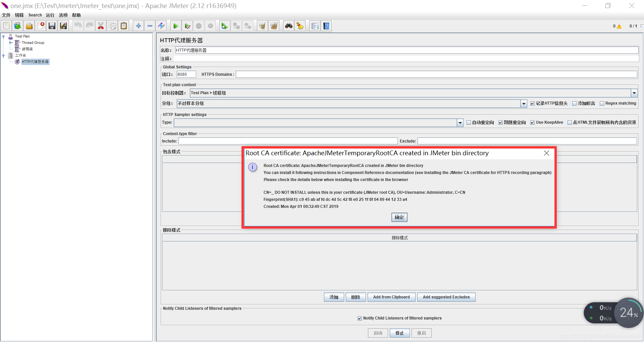The width and height of the screenshot is (644, 342).
Task: Open the 目标控制器 dropdown arrow
Action: (x=634, y=93)
